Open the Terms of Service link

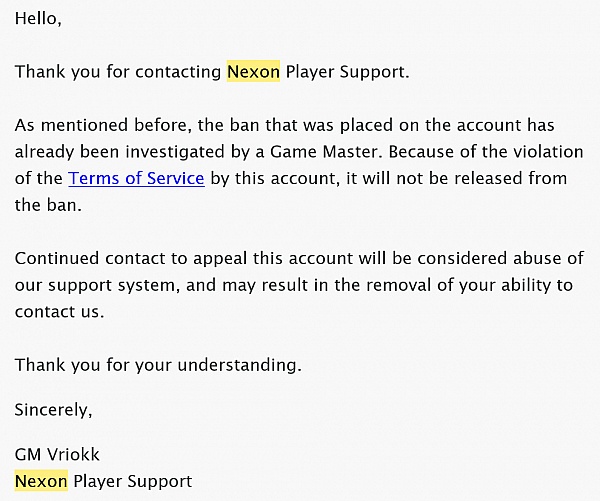pyautogui.click(x=136, y=178)
